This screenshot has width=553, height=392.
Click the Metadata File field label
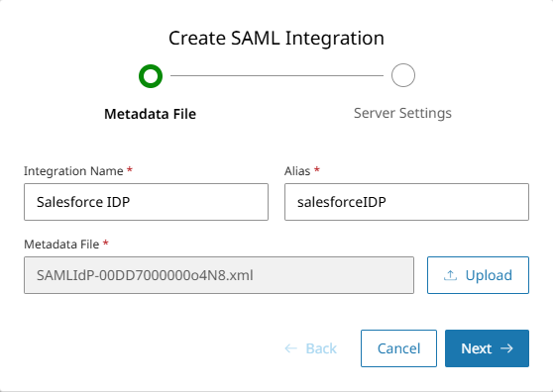61,245
